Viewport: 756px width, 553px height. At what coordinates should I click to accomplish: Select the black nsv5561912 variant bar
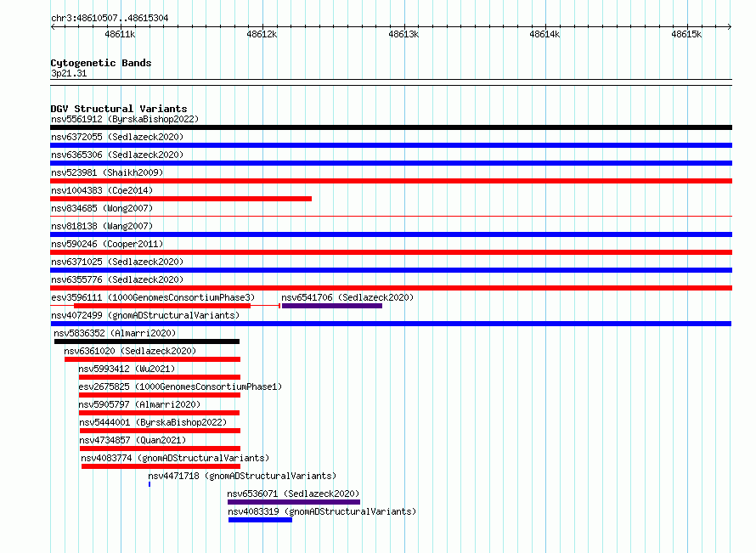pyautogui.click(x=391, y=127)
